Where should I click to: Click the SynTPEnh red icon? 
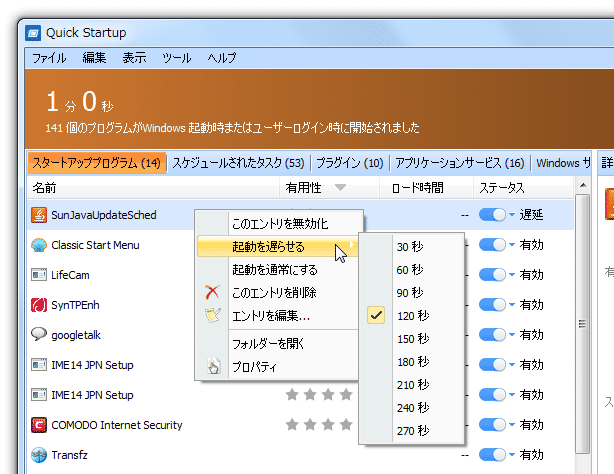pos(39,305)
